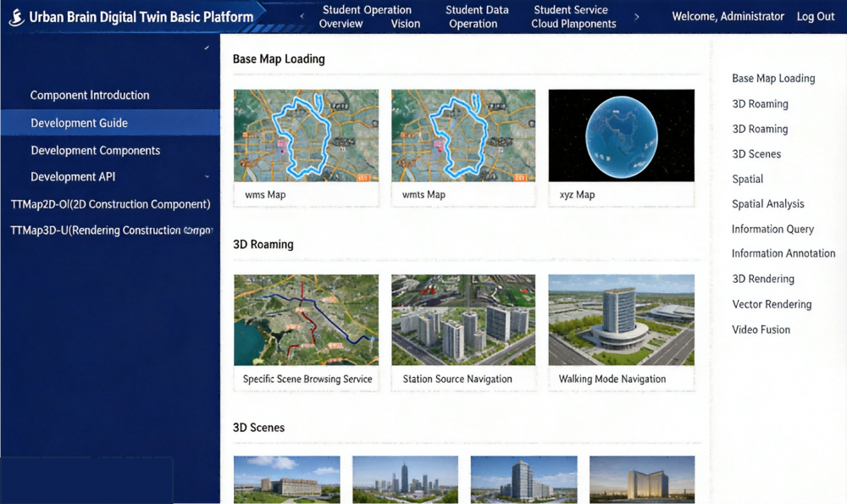Click the 3D Scenes section heading in main content
The height and width of the screenshot is (504, 847).
(258, 427)
